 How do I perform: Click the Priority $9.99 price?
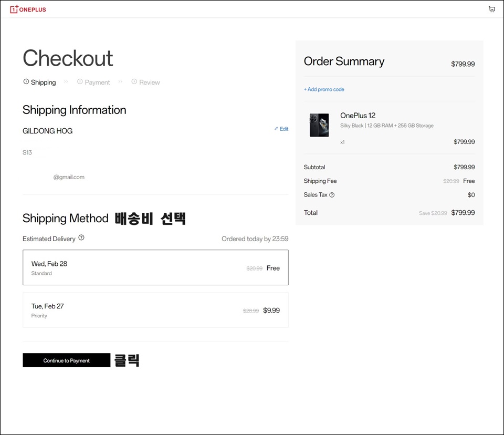click(271, 310)
